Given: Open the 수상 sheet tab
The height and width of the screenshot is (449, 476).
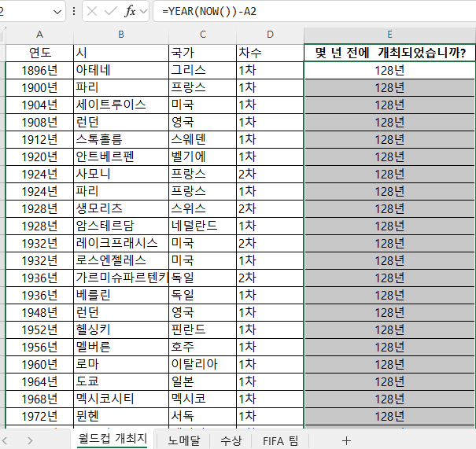Looking at the screenshot, I should click(x=231, y=440).
